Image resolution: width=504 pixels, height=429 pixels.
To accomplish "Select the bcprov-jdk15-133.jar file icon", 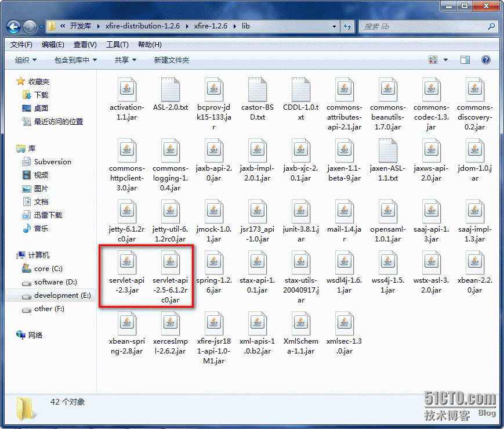I will pos(214,89).
